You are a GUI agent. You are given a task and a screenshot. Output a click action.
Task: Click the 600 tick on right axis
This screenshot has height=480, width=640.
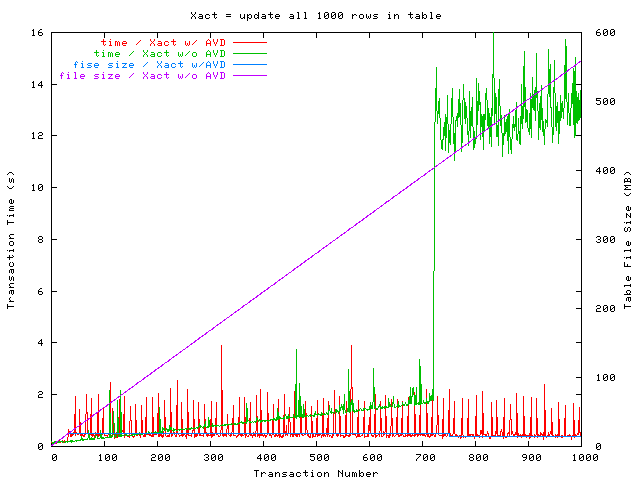[x=599, y=32]
